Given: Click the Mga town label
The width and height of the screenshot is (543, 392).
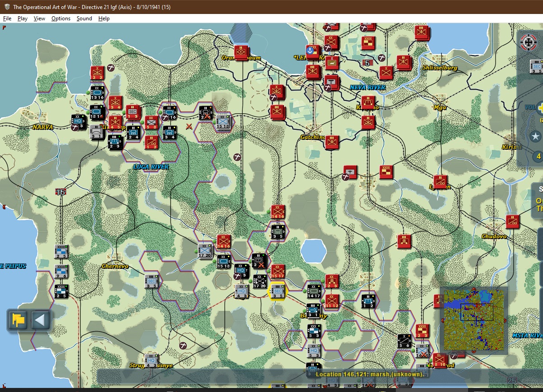Looking at the screenshot, I should [x=440, y=107].
